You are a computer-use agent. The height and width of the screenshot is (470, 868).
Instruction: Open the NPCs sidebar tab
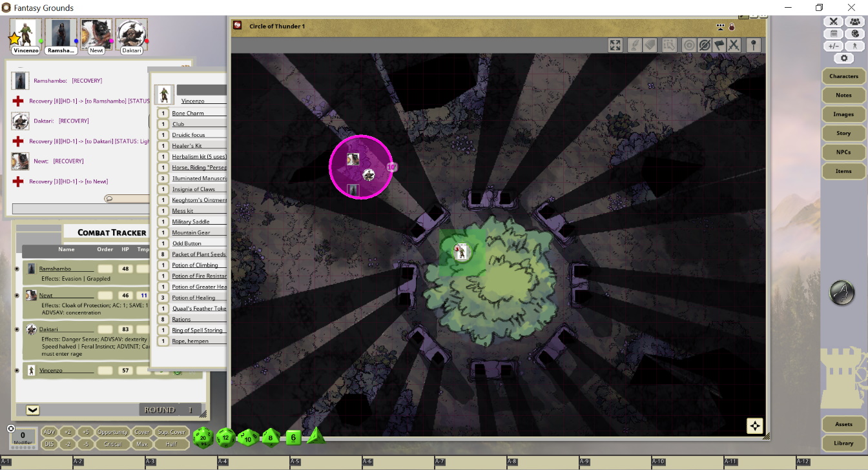click(x=843, y=152)
